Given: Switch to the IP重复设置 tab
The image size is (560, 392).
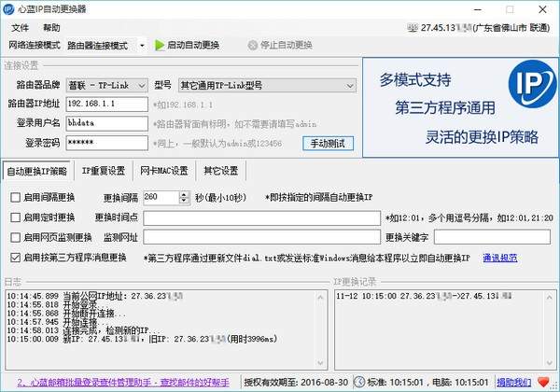Looking at the screenshot, I should (x=103, y=171).
